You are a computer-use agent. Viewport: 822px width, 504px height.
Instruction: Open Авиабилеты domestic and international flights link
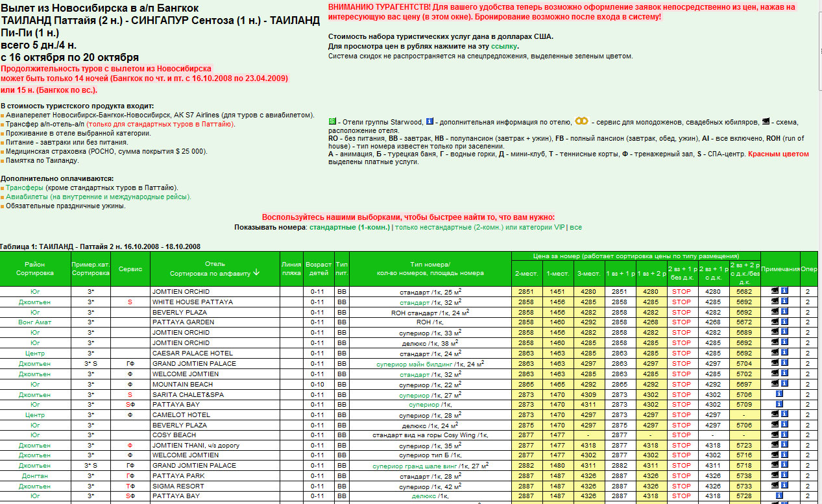coord(99,197)
